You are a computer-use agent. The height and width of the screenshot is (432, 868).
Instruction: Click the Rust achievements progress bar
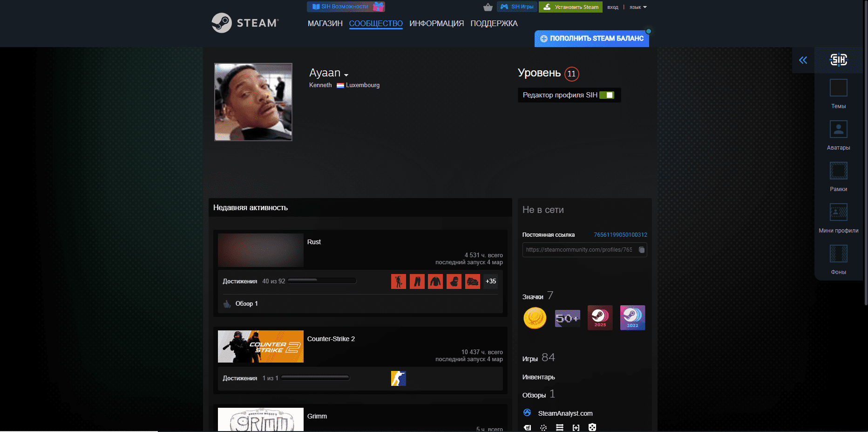coord(321,281)
